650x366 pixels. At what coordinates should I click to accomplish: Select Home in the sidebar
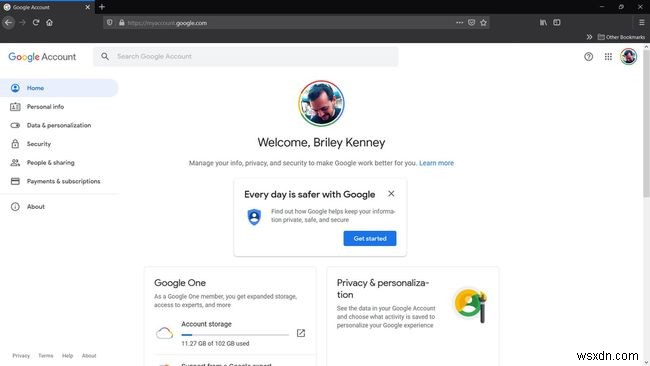tap(59, 88)
